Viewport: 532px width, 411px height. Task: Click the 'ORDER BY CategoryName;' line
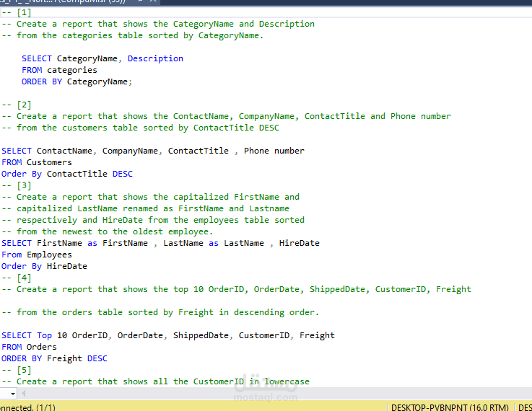(77, 81)
